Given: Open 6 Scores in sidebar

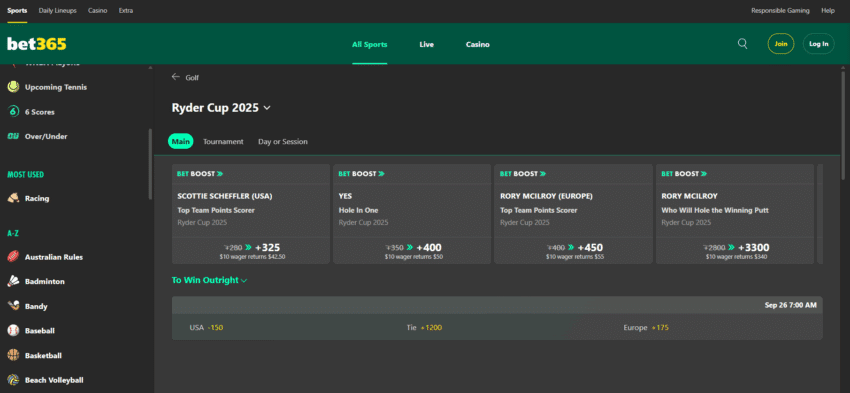Looking at the screenshot, I should [x=40, y=112].
